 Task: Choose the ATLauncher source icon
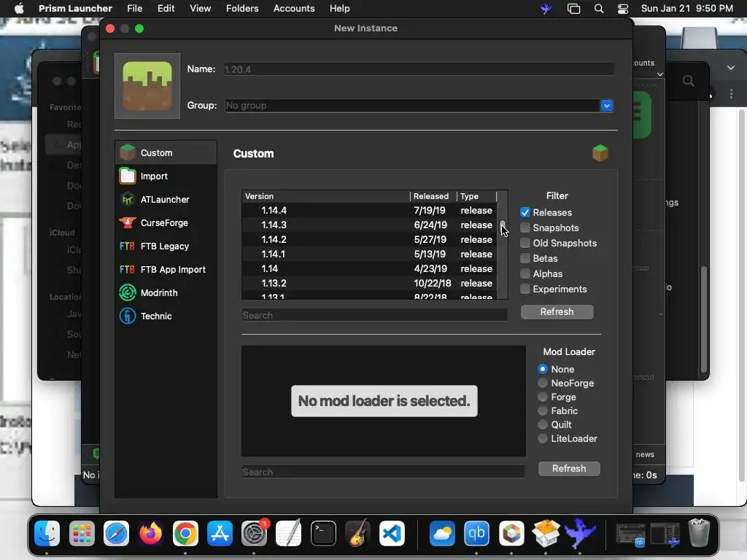(127, 199)
